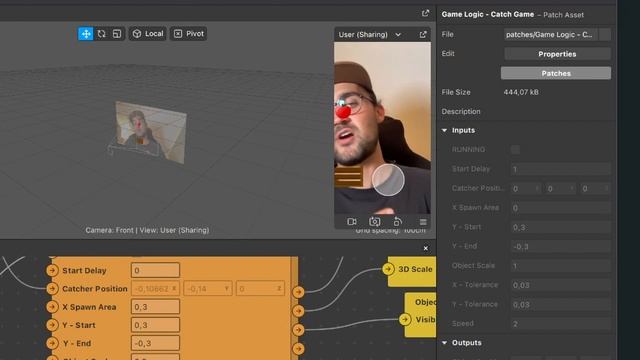Click X Spawn Area value in patch
This screenshot has height=360, width=640.
(155, 307)
